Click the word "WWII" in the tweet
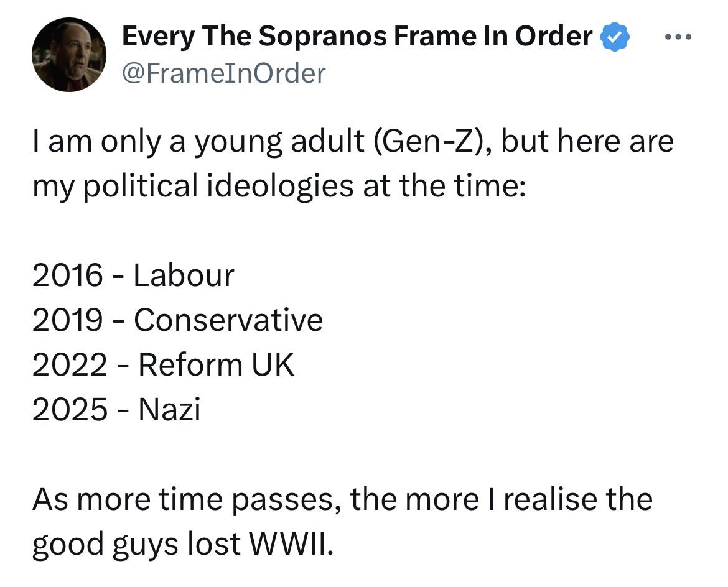Image resolution: width=728 pixels, height=587 pixels. click(x=287, y=544)
